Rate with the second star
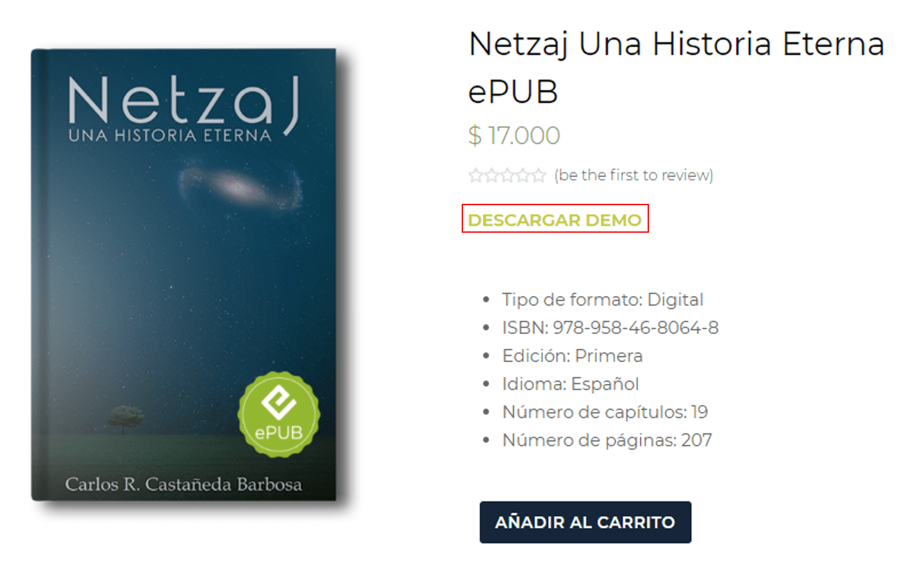This screenshot has height=568, width=924. pos(491,175)
